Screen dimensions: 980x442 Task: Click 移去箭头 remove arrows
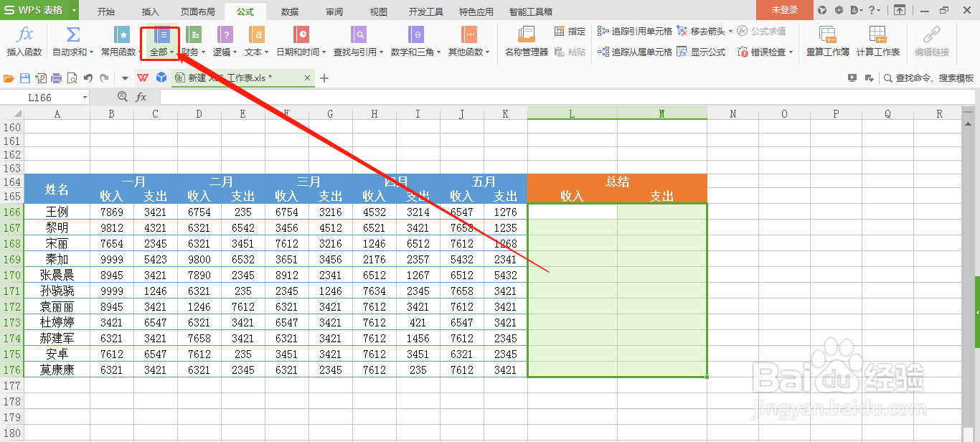tap(702, 32)
